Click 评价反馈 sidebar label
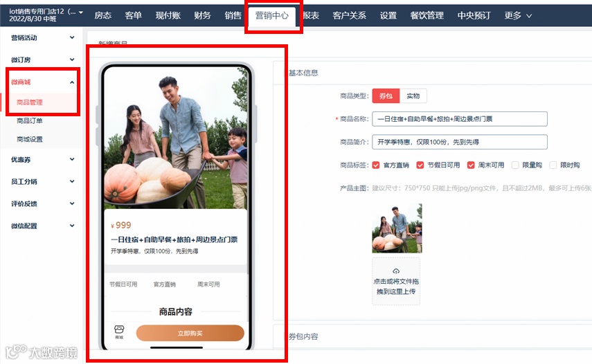 coord(24,203)
